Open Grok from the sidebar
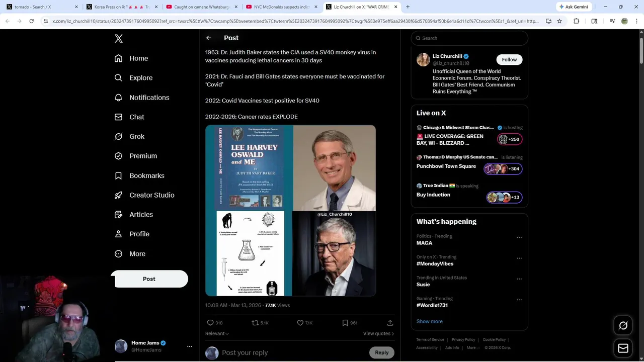Image resolution: width=644 pixels, height=362 pixels. [129, 136]
